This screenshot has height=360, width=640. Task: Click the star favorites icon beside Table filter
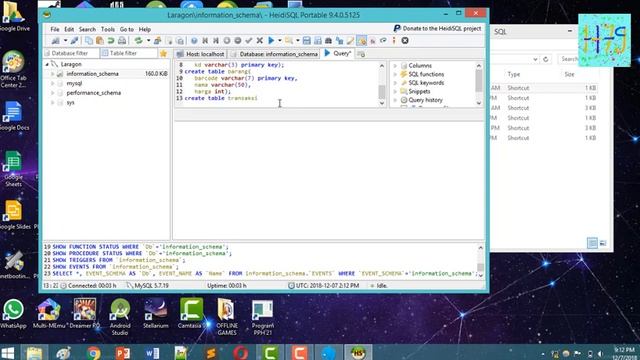coord(163,53)
